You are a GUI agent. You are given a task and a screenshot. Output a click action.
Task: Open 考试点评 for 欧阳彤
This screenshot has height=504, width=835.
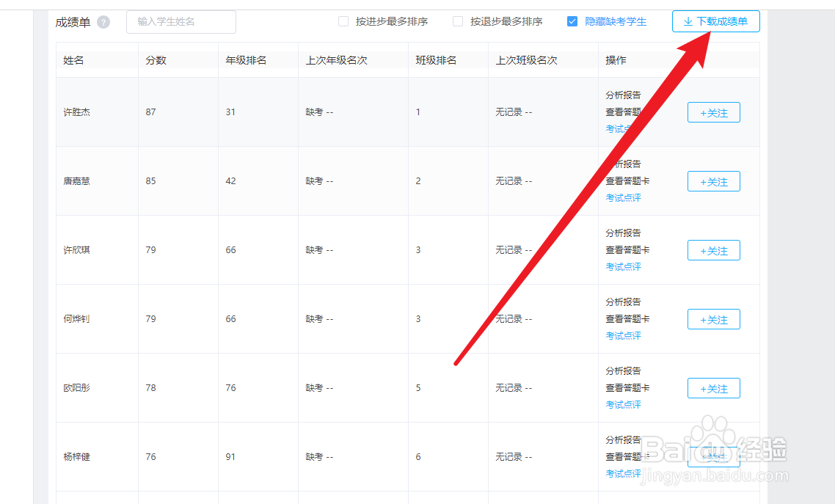pos(623,405)
